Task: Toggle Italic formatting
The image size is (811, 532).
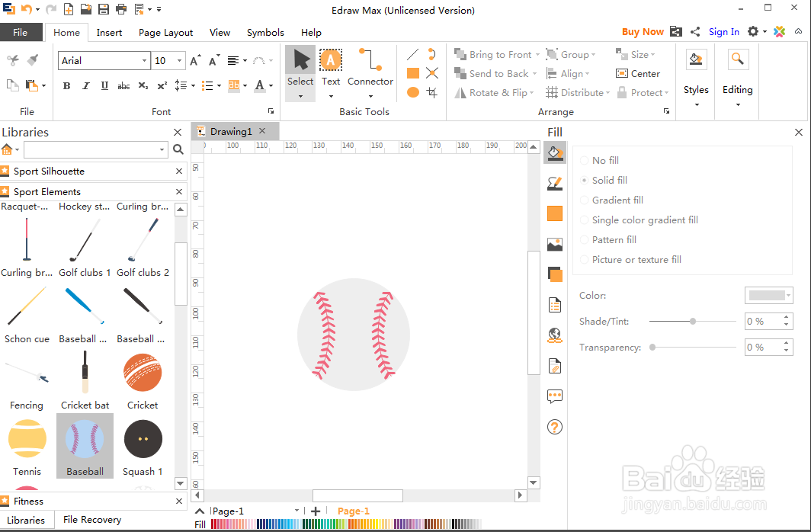Action: tap(85, 86)
